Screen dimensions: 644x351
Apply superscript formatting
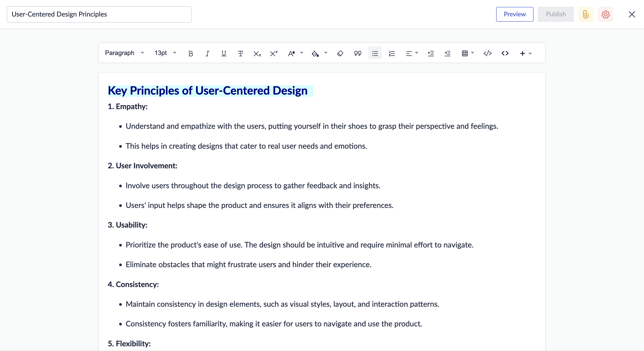coord(273,53)
